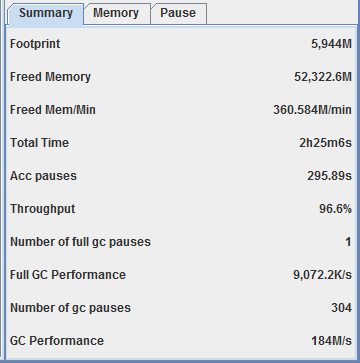Click the Full GC Performance label
This screenshot has height=363, width=360.
68,275
